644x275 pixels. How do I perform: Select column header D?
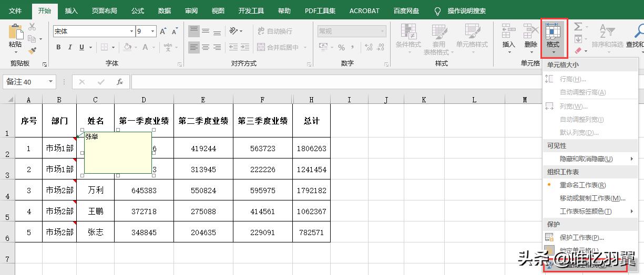(144, 100)
